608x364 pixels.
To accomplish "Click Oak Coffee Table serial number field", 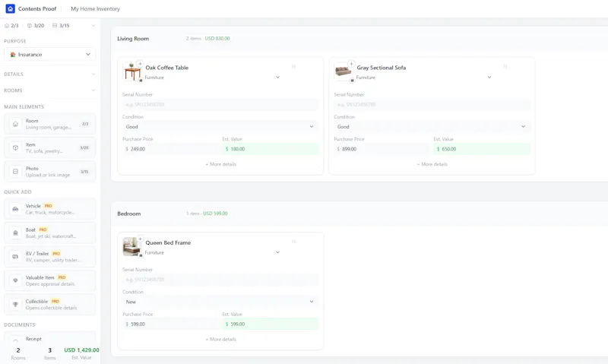I will 220,105.
